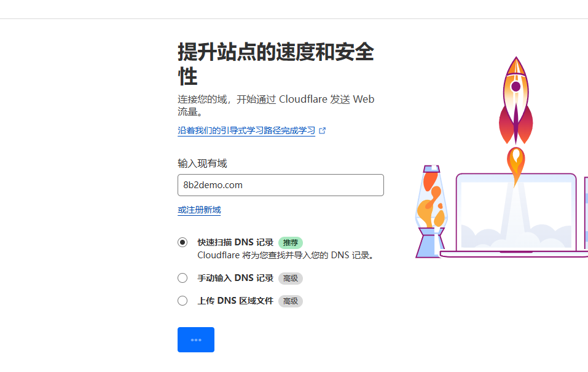Click the green "推荐" badge
This screenshot has height=372, width=588.
[x=289, y=242]
